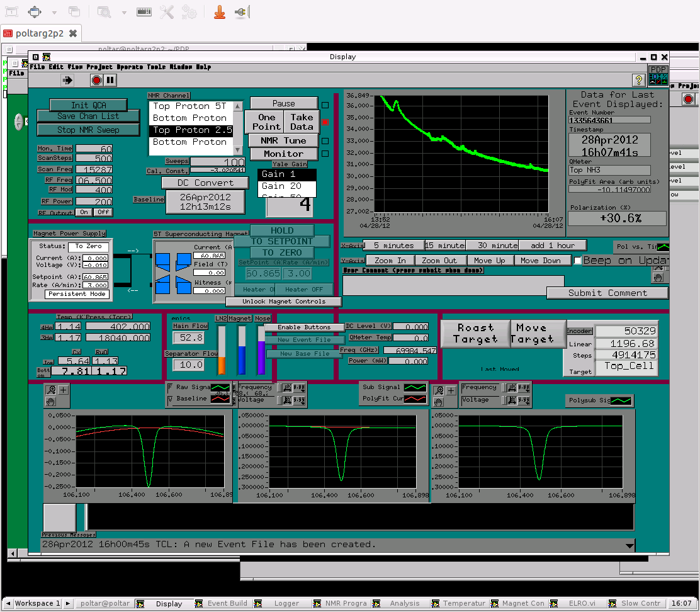Toggle the indicator box next to Monitor
Viewport: 700px width, 612px height.
coord(325,154)
